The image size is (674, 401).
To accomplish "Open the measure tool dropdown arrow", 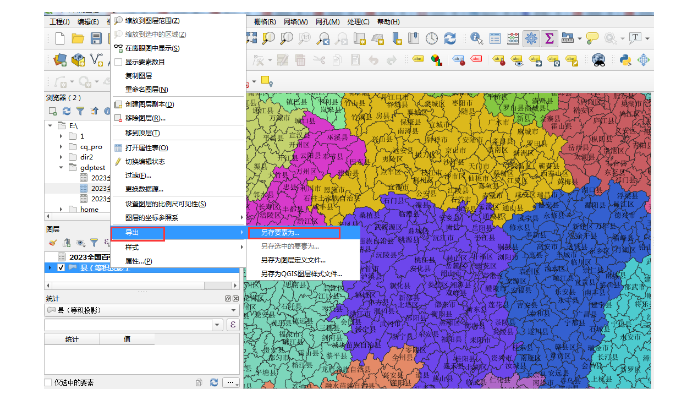I will (579, 39).
